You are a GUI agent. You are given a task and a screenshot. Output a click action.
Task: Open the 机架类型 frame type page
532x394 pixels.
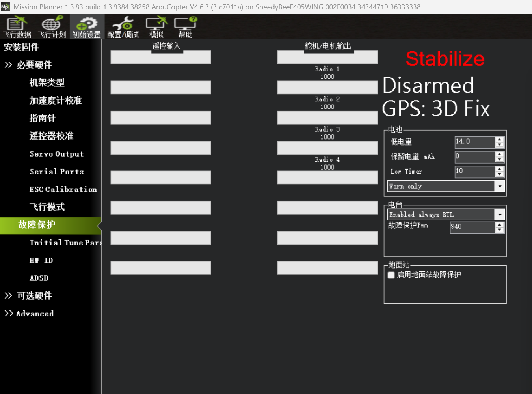coord(47,82)
